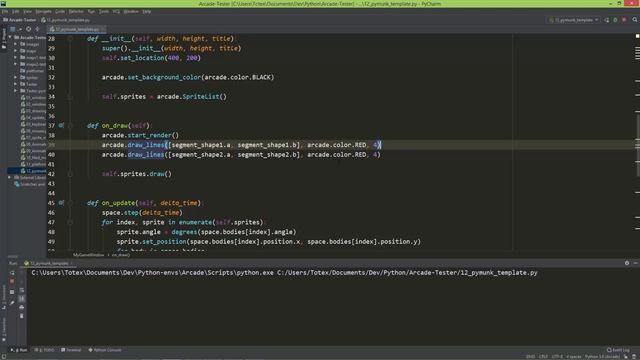Click the green Rerun icon in Run panel
The width and height of the screenshot is (640, 360).
12,273
